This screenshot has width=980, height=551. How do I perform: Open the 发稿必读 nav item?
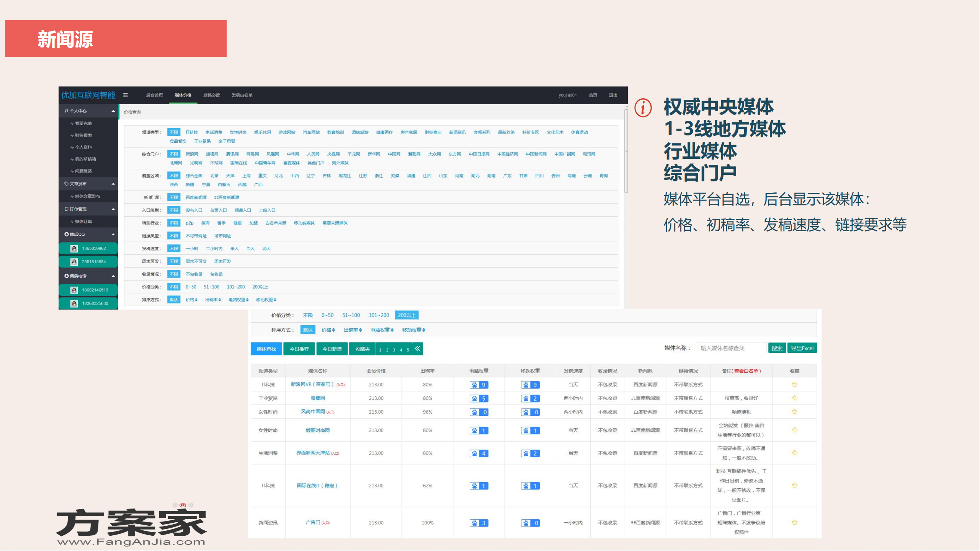(x=212, y=95)
